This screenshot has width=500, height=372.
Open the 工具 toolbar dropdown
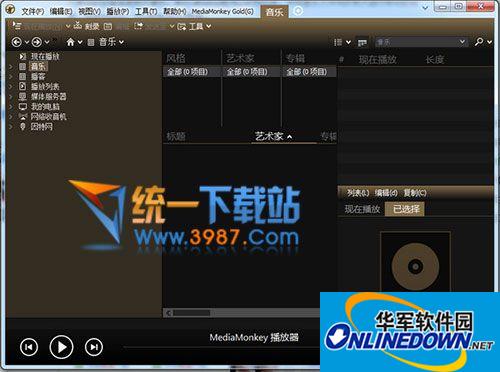[x=194, y=26]
